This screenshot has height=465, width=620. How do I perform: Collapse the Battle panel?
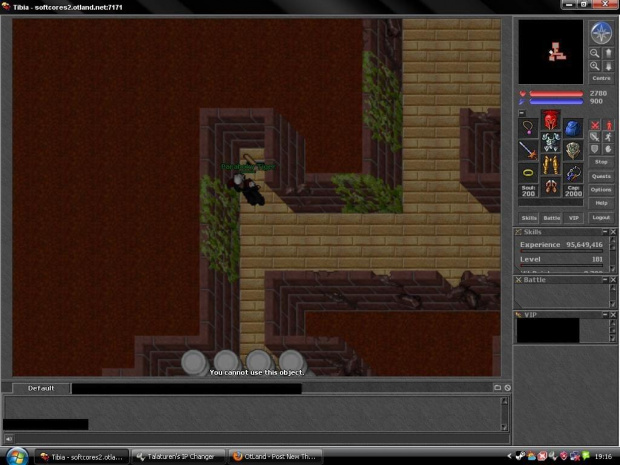605,280
